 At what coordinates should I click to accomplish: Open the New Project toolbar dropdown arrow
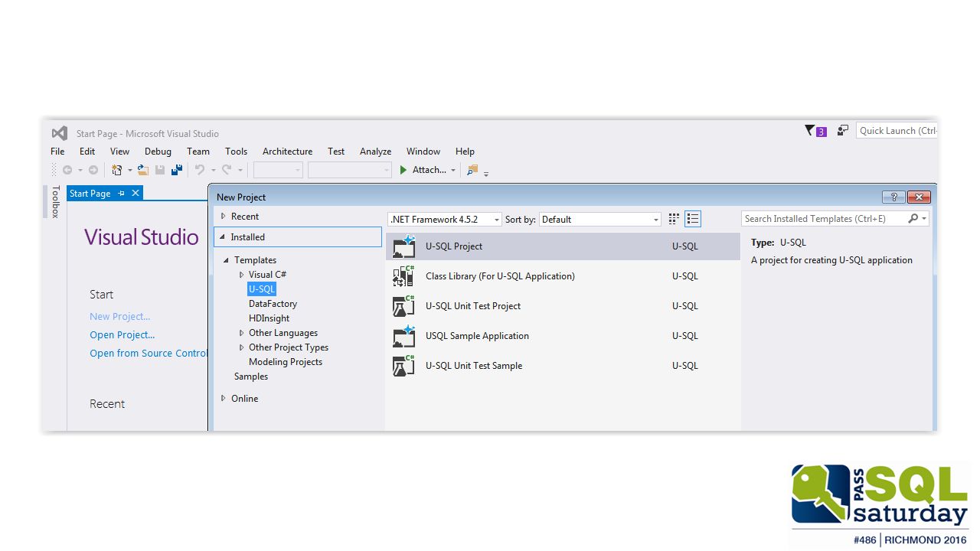(129, 171)
